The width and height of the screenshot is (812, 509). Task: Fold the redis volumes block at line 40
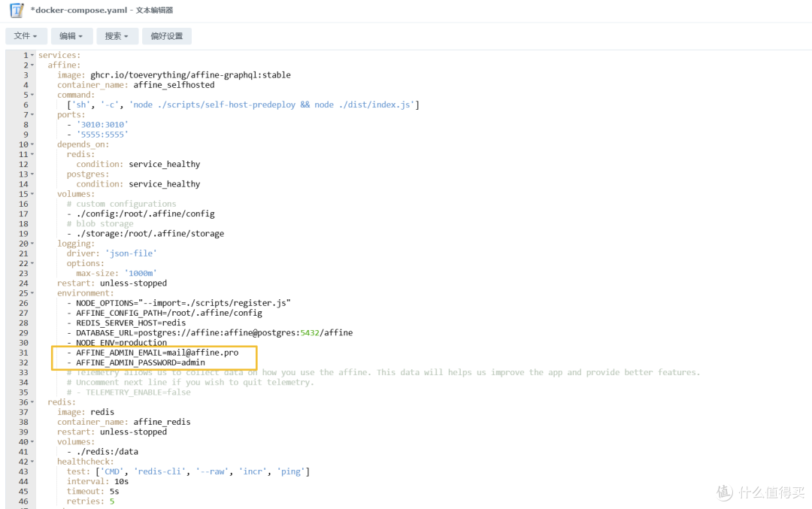click(32, 441)
